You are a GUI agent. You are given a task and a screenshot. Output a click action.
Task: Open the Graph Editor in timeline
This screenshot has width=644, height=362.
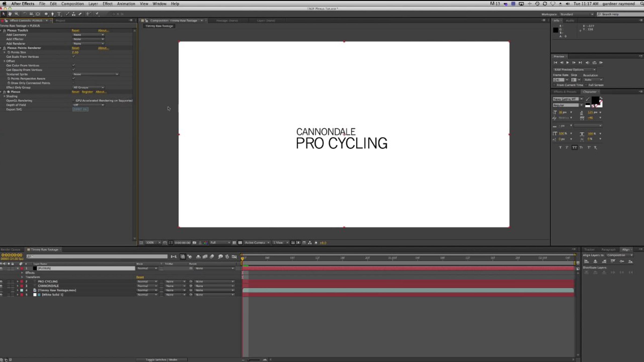pyautogui.click(x=234, y=257)
